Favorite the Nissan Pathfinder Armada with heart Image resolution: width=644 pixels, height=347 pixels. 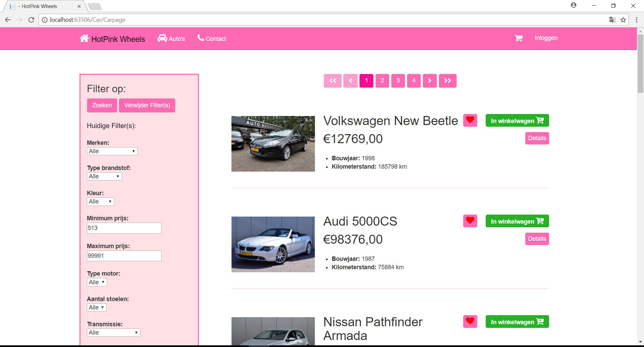click(470, 321)
